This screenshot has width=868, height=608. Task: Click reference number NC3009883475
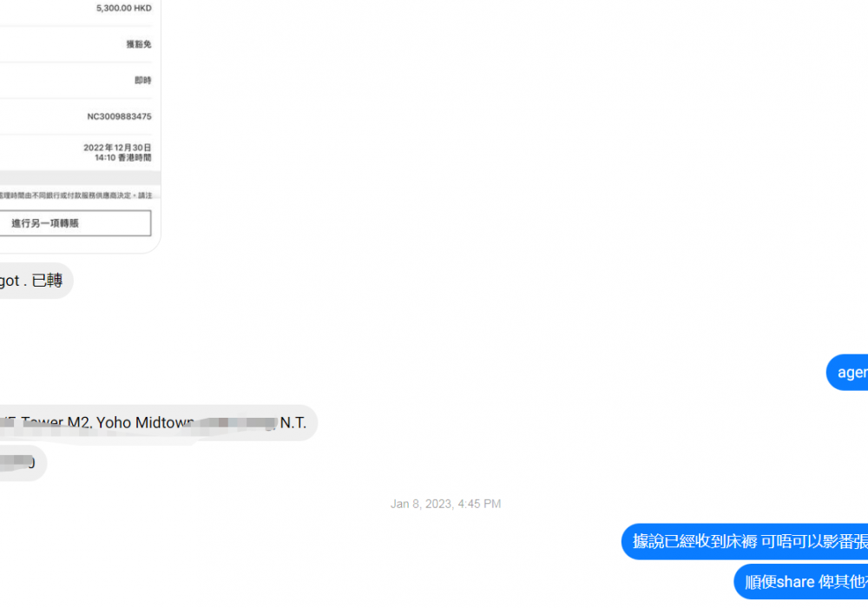point(119,116)
